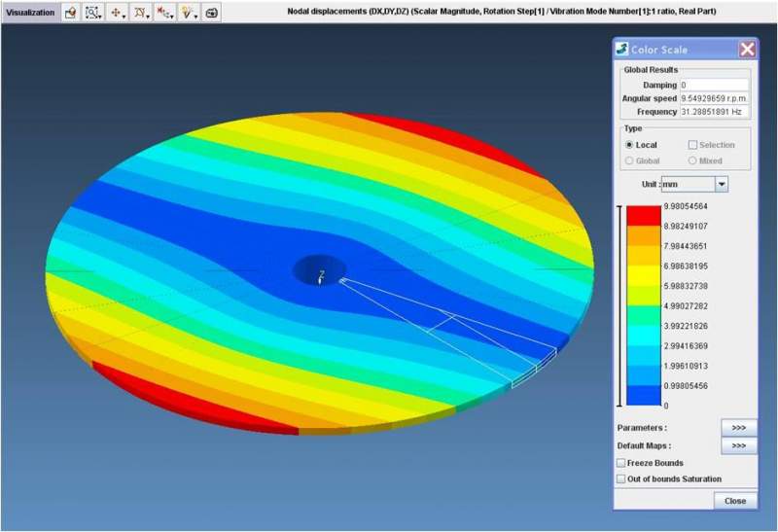Click the Angular speed value field
The width and height of the screenshot is (778, 532).
(x=714, y=98)
